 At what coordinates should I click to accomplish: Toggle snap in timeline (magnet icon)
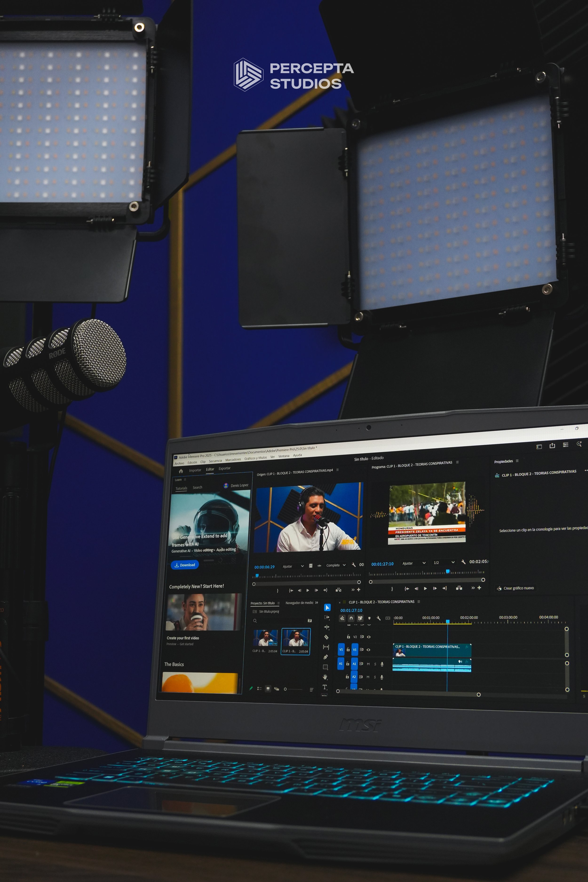[x=351, y=618]
